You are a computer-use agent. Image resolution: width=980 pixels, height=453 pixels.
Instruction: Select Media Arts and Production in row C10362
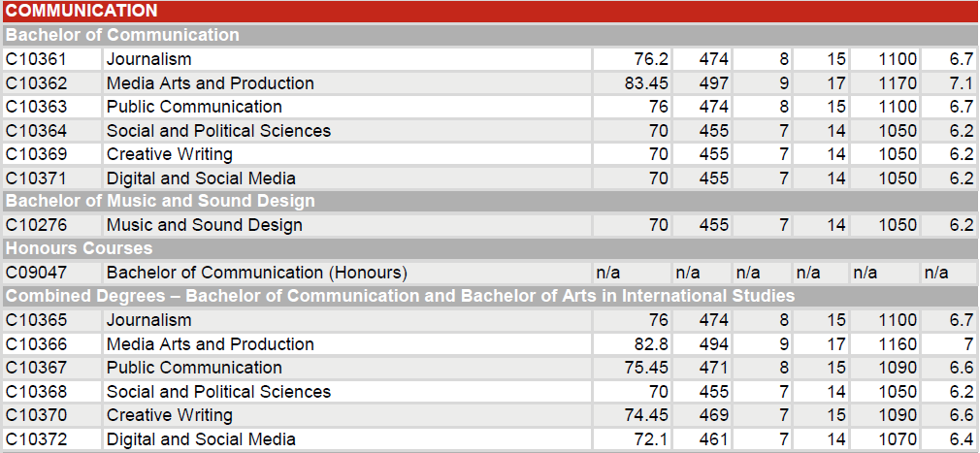coord(210,83)
